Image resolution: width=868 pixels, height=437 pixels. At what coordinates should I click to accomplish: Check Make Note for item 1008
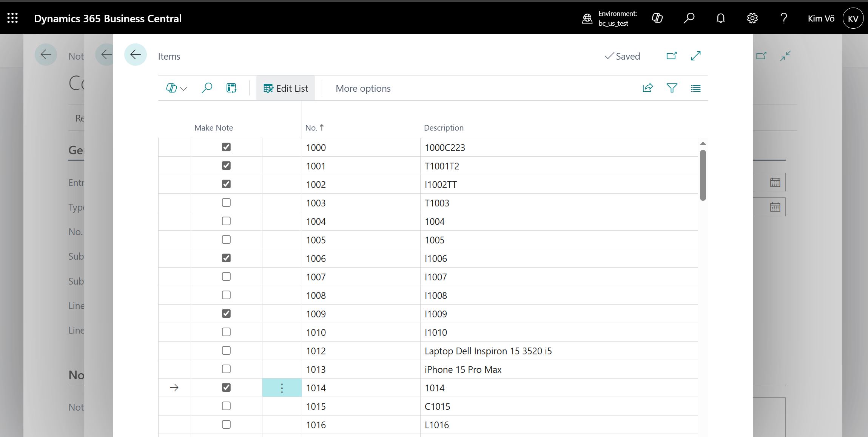pyautogui.click(x=226, y=295)
